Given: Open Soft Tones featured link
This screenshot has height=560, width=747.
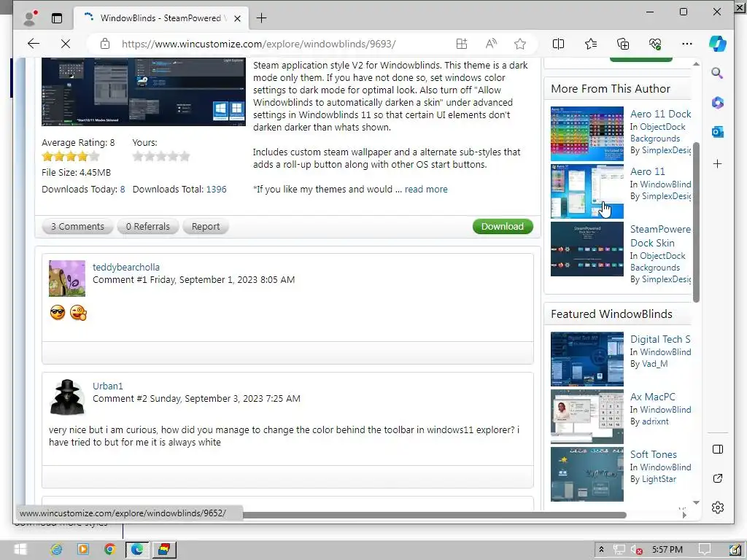Looking at the screenshot, I should pos(653,454).
